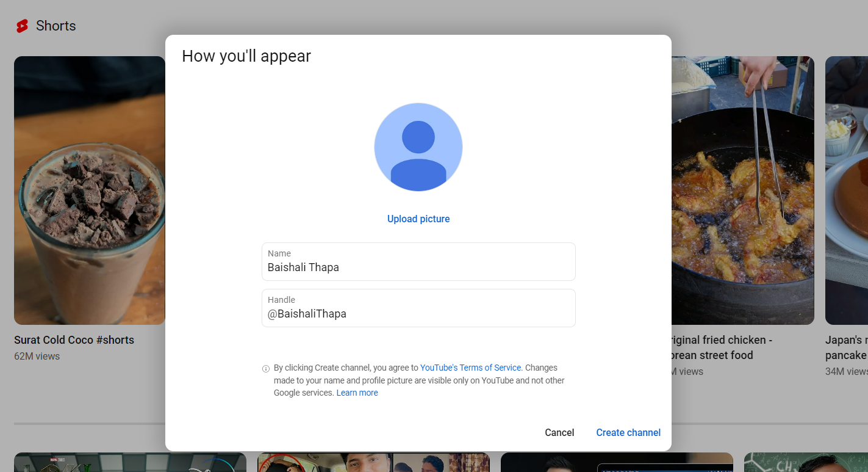Click the info icon beside terms text
The height and width of the screenshot is (472, 868).
[266, 369]
